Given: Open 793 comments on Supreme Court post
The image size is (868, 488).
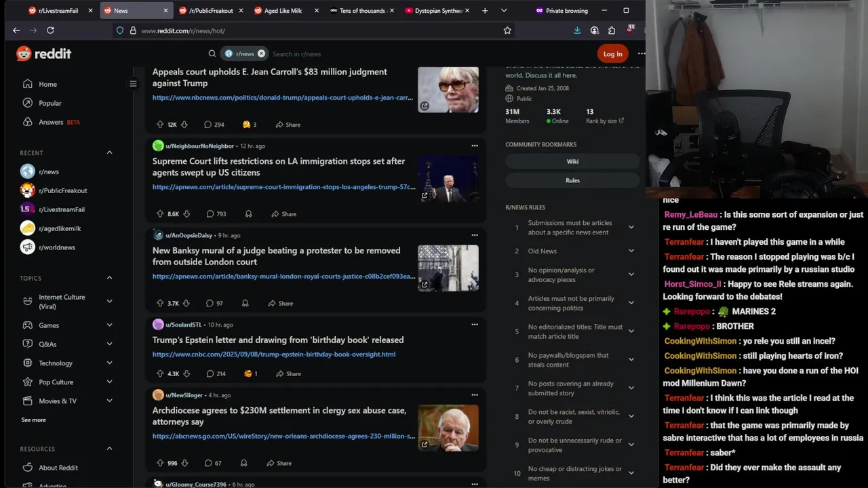Looking at the screenshot, I should coord(216,214).
